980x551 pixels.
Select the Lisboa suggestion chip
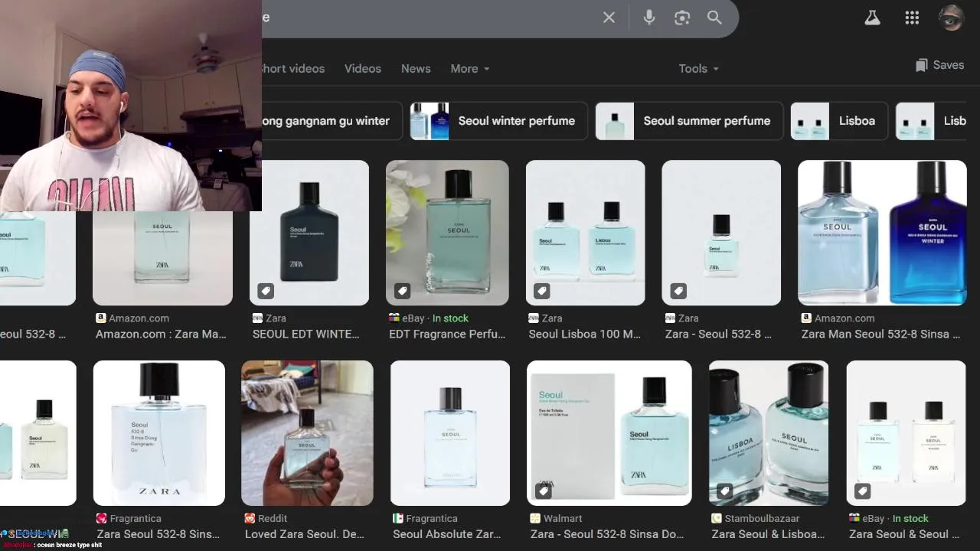[838, 121]
